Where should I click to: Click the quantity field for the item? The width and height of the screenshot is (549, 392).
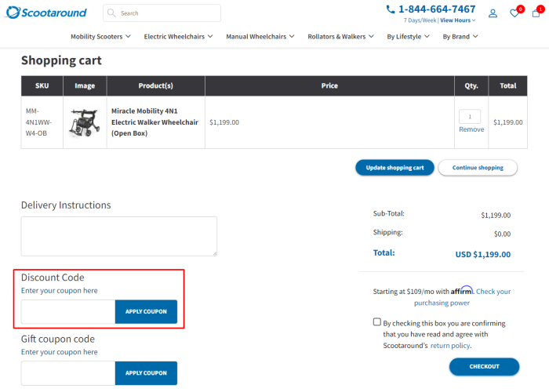[470, 117]
